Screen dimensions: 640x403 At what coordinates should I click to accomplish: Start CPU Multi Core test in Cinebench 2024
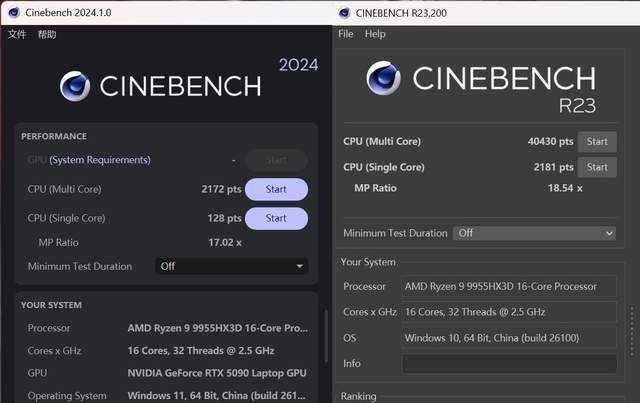point(276,189)
